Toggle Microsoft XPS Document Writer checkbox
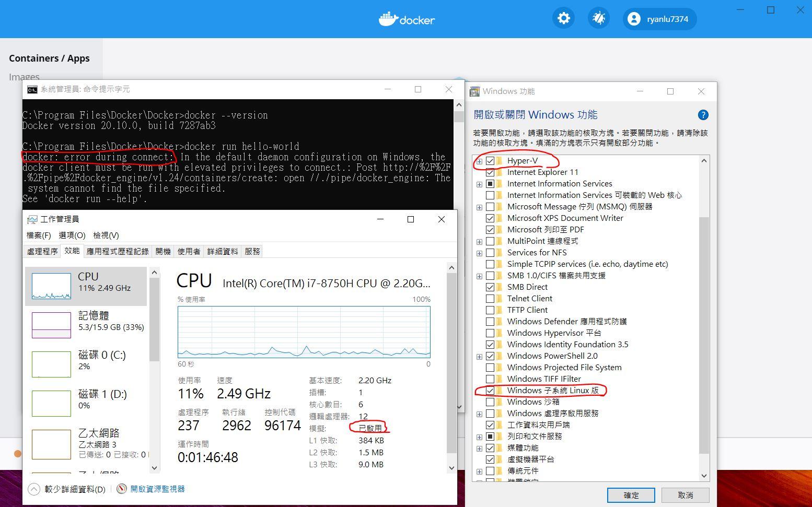 point(490,218)
